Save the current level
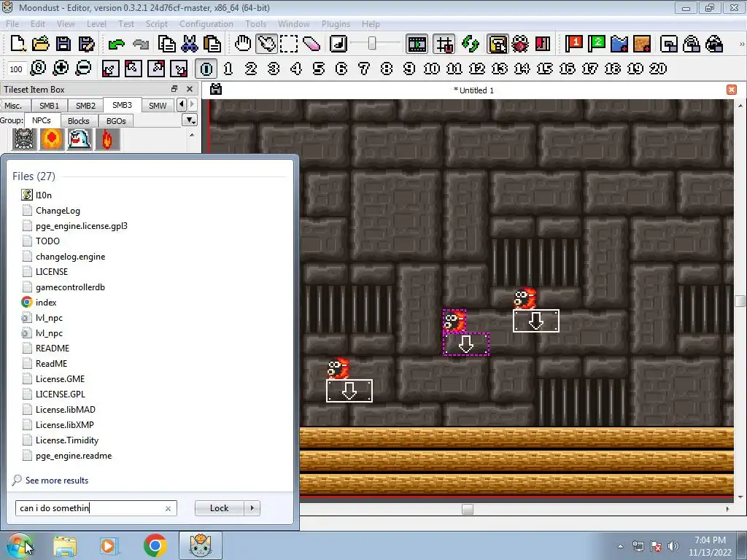747x560 pixels. (x=63, y=44)
